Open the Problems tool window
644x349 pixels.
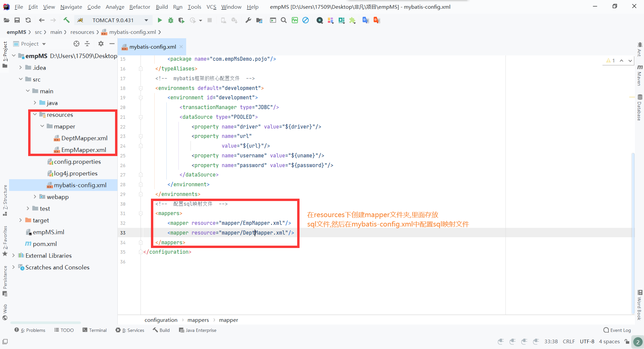click(30, 330)
